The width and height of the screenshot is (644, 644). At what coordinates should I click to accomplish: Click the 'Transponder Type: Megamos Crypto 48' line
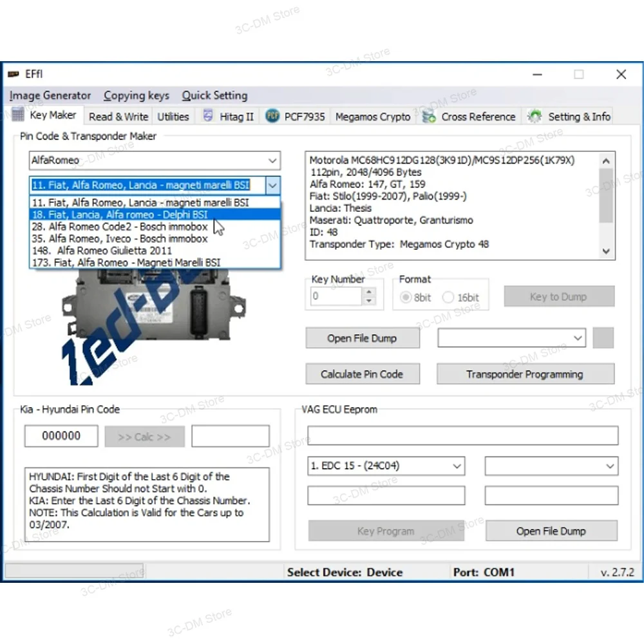point(399,244)
